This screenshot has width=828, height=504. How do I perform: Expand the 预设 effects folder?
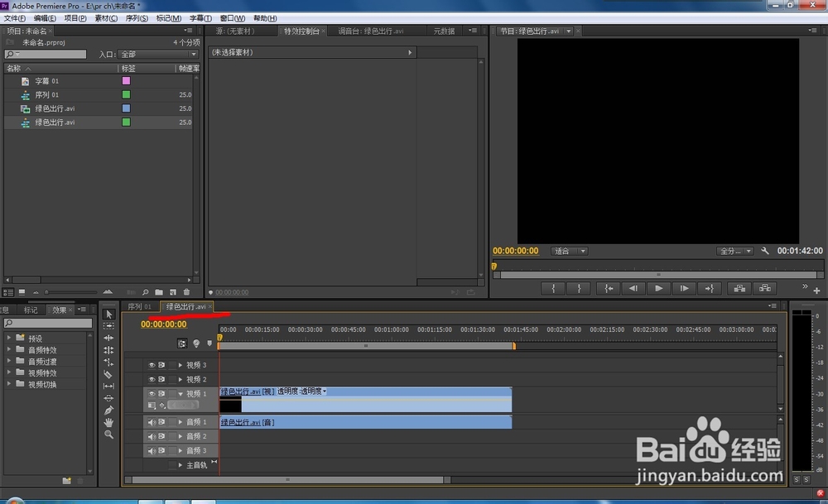click(8, 337)
